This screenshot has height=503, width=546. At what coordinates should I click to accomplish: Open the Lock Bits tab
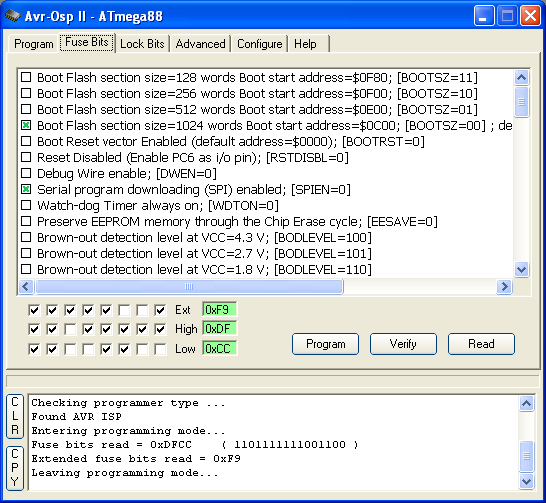(142, 44)
